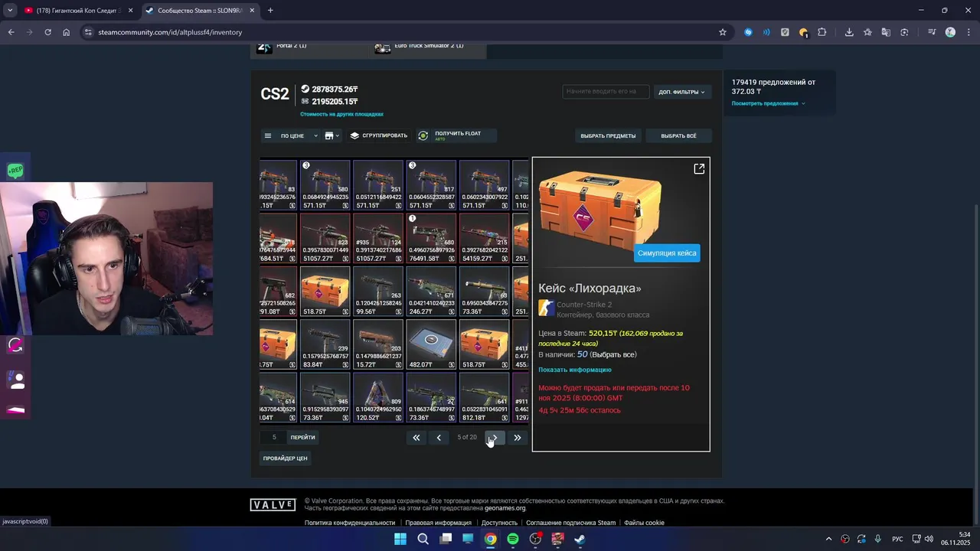The width and height of the screenshot is (980, 551).
Task: Select the item priced 54159.27₸
Action: [x=484, y=238]
